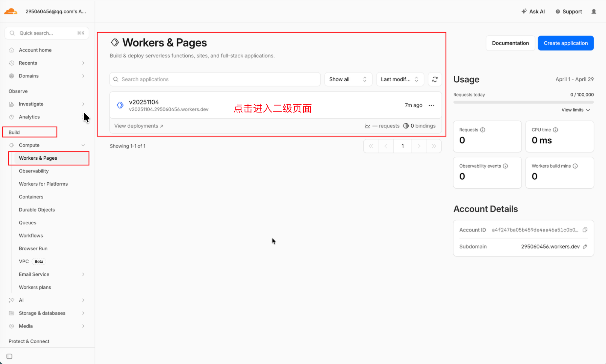Go to previous page of applications

[x=386, y=146]
